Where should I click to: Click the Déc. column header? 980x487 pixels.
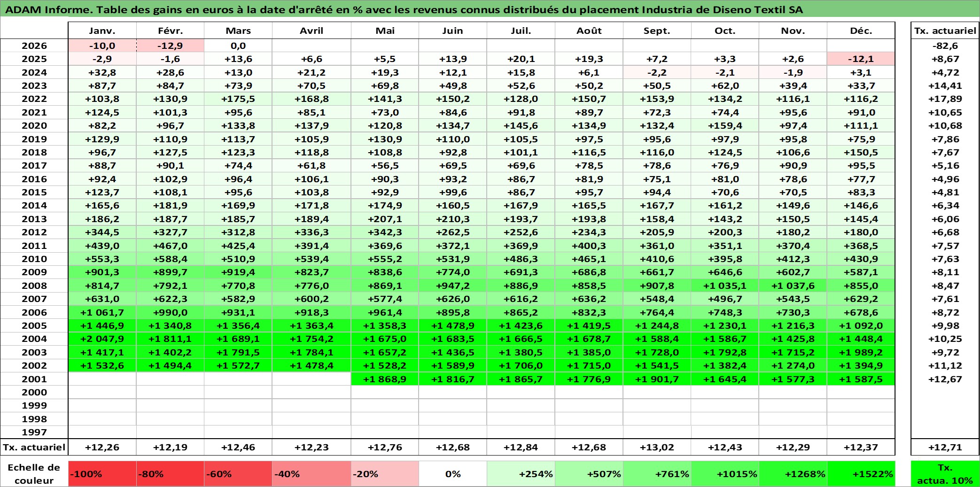click(x=861, y=31)
